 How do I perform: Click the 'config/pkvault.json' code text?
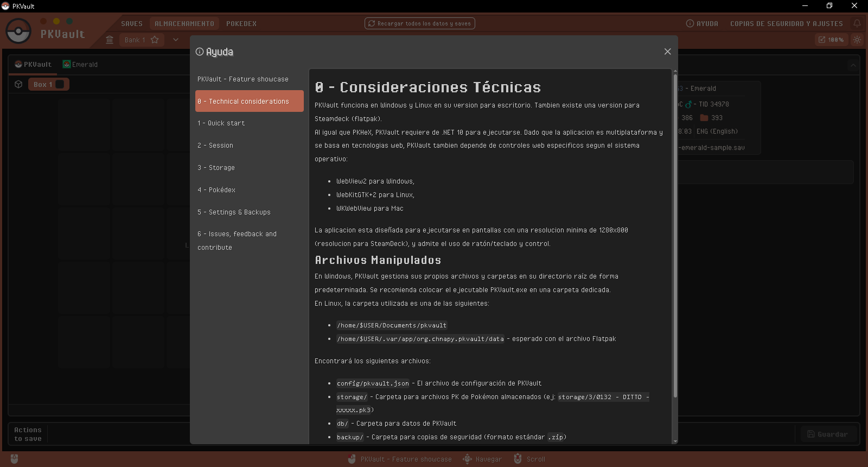tap(373, 383)
